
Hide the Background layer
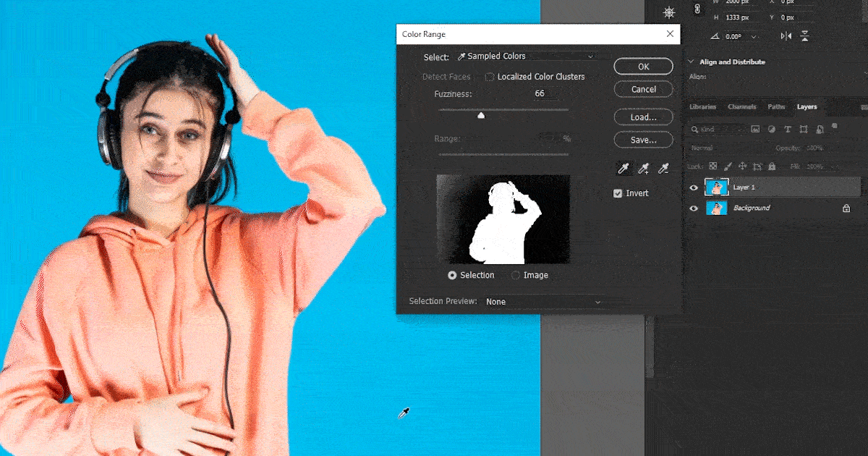[x=694, y=208]
